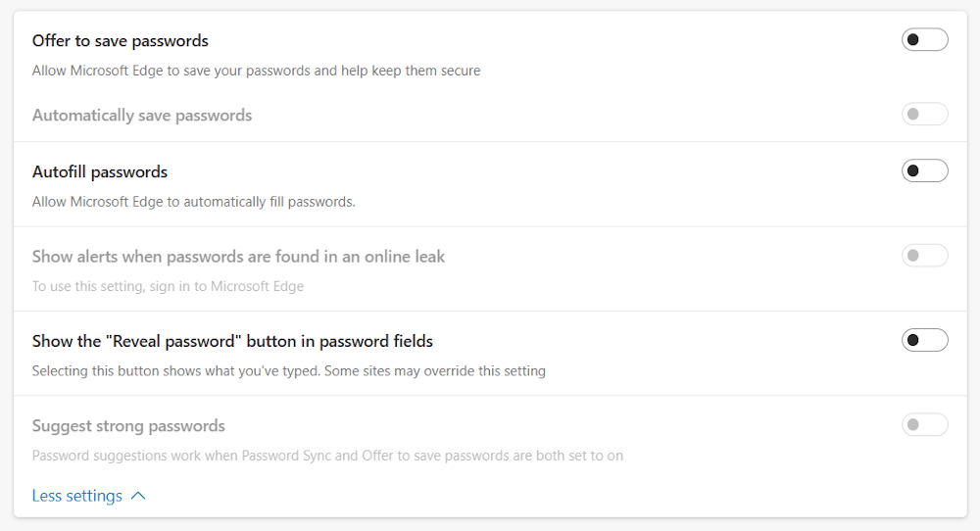980x531 pixels.
Task: Click the Less settings link
Action: [76, 496]
